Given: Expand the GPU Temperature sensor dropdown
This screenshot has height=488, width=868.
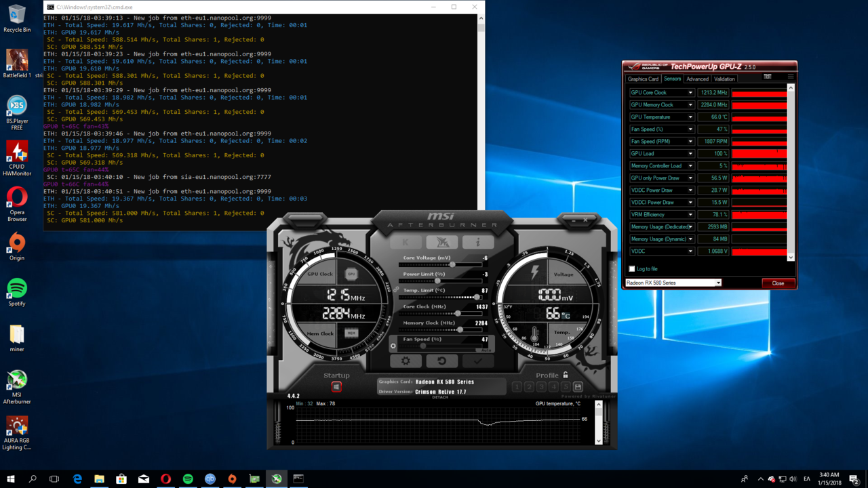Looking at the screenshot, I should [690, 117].
